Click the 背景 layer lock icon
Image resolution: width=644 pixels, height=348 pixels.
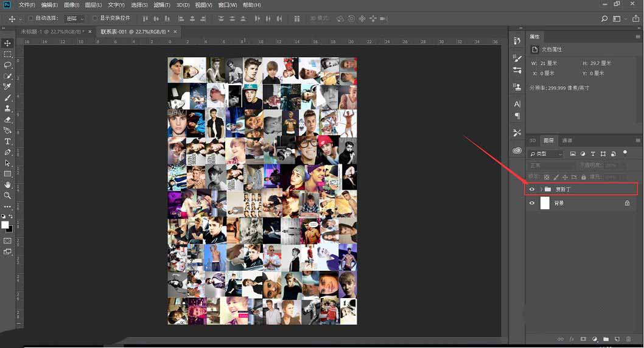point(627,203)
